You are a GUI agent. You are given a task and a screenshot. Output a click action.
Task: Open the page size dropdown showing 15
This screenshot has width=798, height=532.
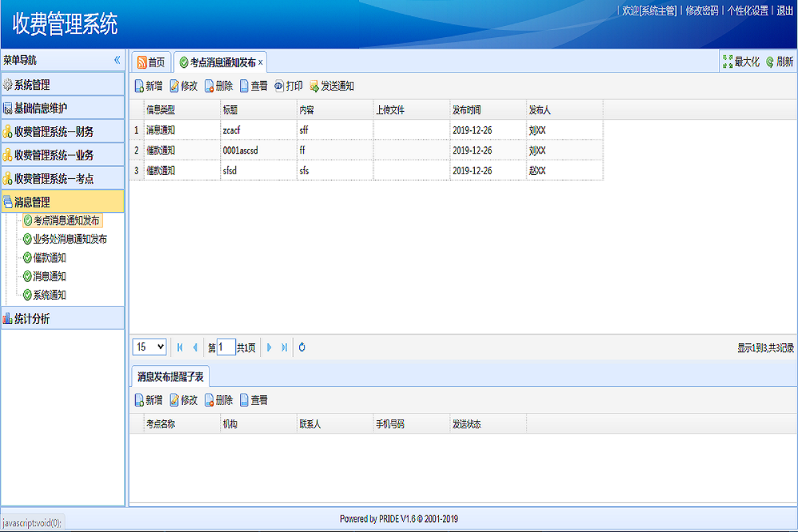tap(150, 347)
